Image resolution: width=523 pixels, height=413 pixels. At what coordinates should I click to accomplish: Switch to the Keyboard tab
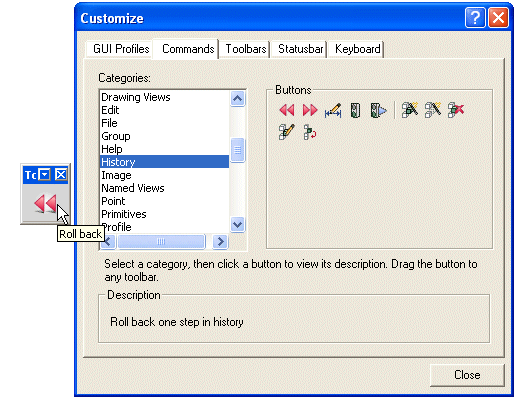coord(358,49)
